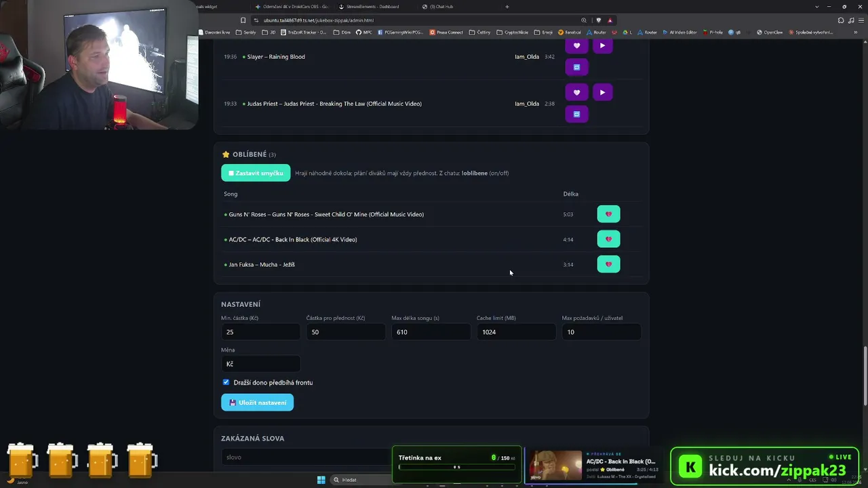The image size is (868, 488).
Task: Switch to the StreamElements Dashboard tab
Action: point(372,7)
